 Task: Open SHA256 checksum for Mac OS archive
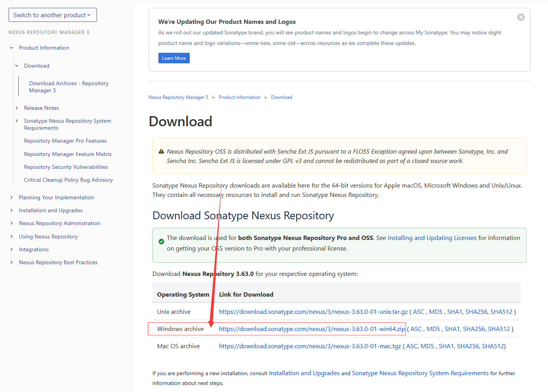(468, 346)
